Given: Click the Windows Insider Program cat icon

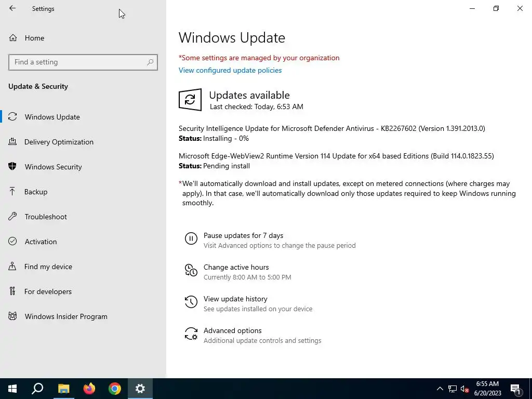Looking at the screenshot, I should click(12, 316).
